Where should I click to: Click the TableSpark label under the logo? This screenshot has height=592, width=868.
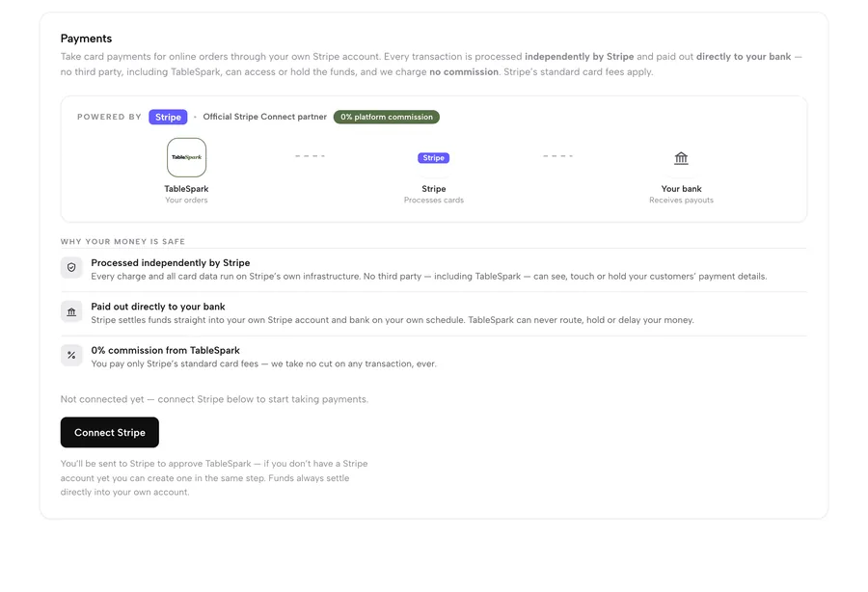tap(186, 189)
